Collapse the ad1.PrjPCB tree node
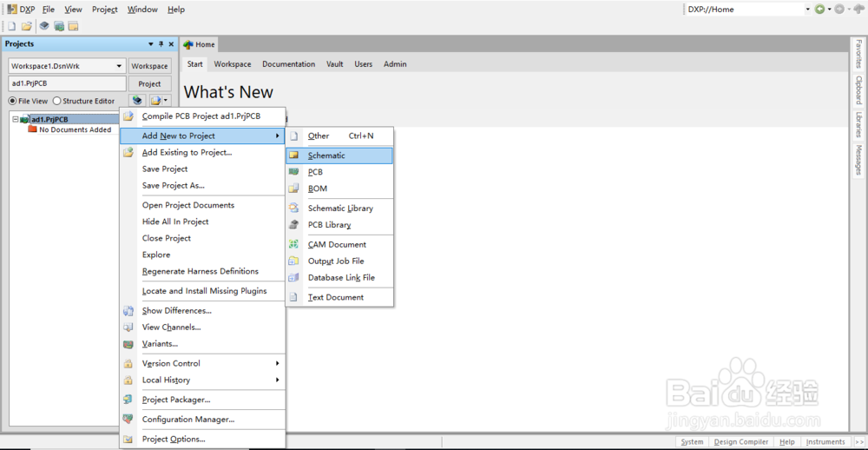The width and height of the screenshot is (868, 450). tap(15, 119)
